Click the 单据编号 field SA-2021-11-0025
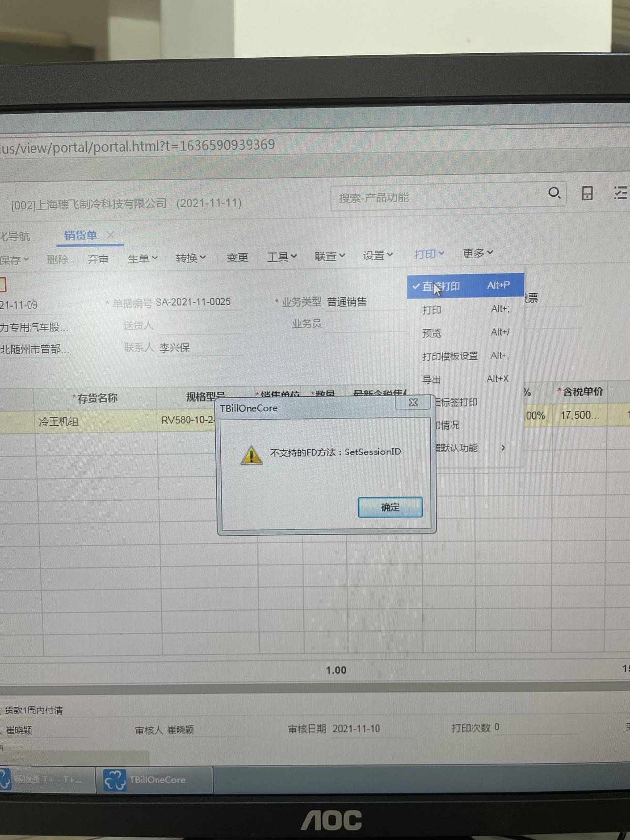 pyautogui.click(x=199, y=302)
